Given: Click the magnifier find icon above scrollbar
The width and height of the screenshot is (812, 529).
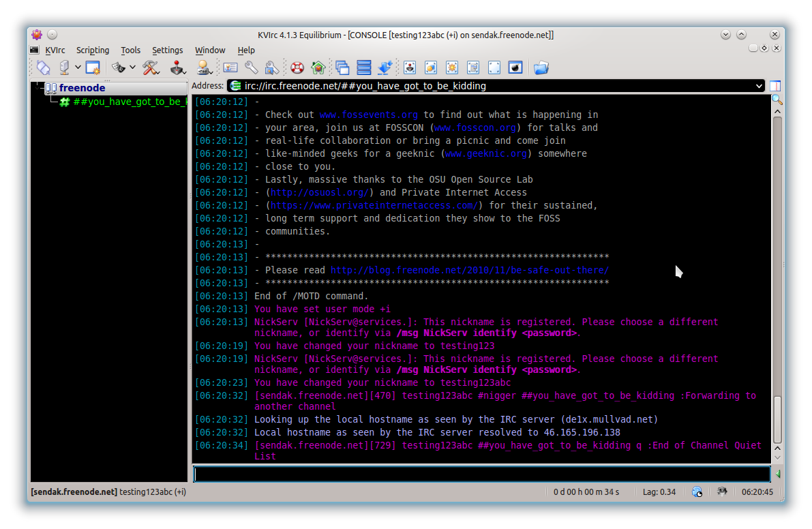Looking at the screenshot, I should tap(777, 100).
